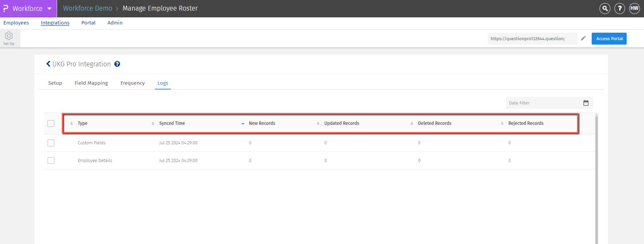This screenshot has height=244, width=644.
Task: Switch to the Field Mapping tab
Action: (x=91, y=83)
